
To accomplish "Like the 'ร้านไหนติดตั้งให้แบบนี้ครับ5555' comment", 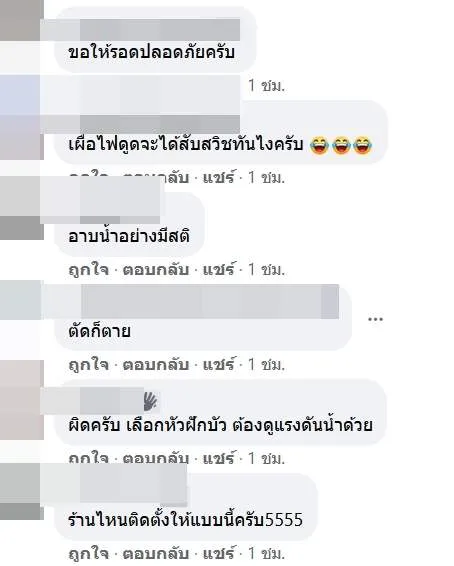I will coord(89,553).
